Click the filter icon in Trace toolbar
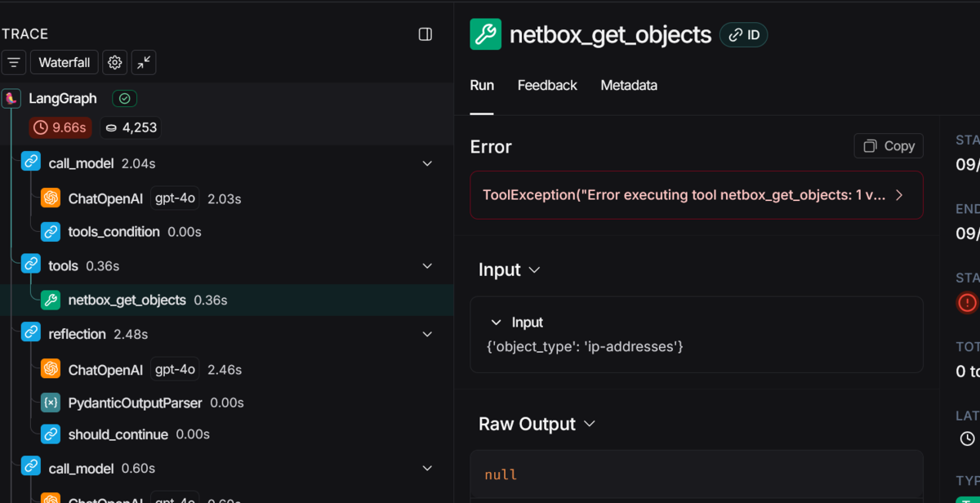The height and width of the screenshot is (503, 980). (x=14, y=63)
